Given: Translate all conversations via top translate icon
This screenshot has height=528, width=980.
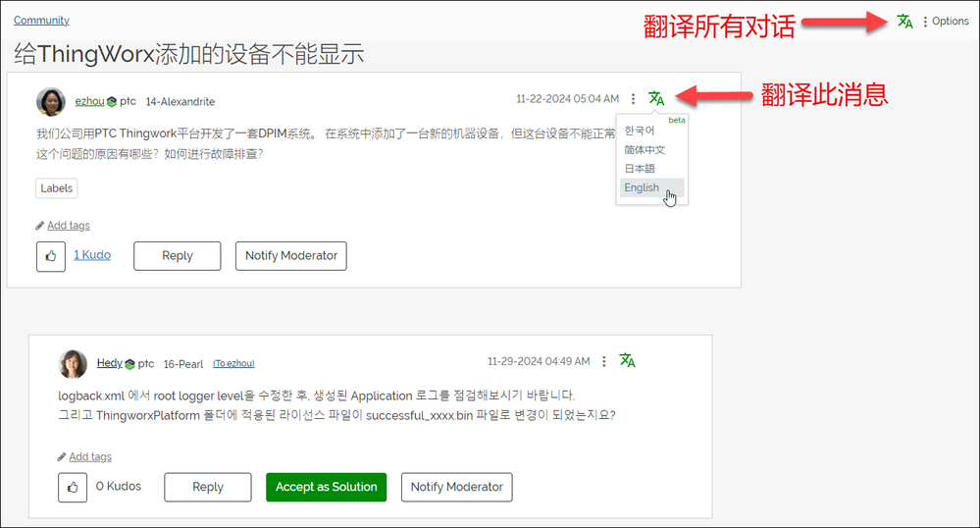Looking at the screenshot, I should coord(905,22).
